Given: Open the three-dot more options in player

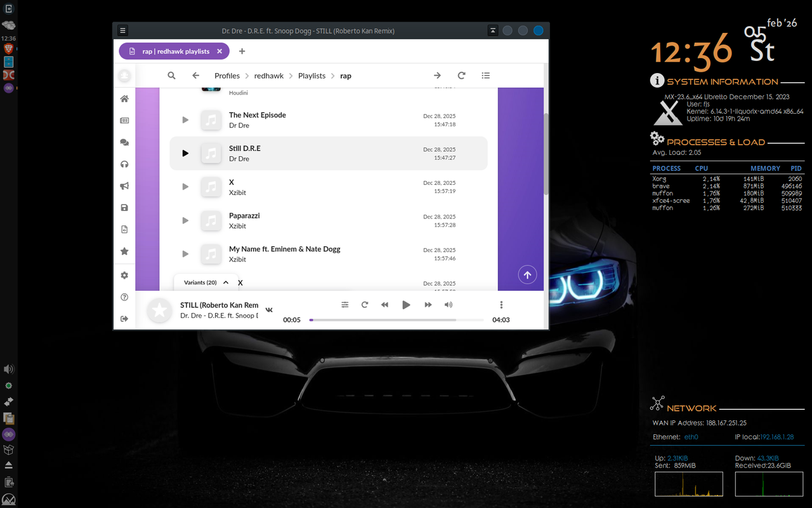Looking at the screenshot, I should [501, 305].
